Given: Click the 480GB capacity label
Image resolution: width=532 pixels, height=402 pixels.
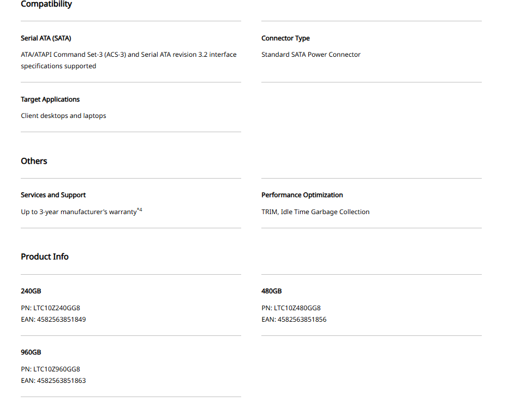Looking at the screenshot, I should pyautogui.click(x=272, y=291).
